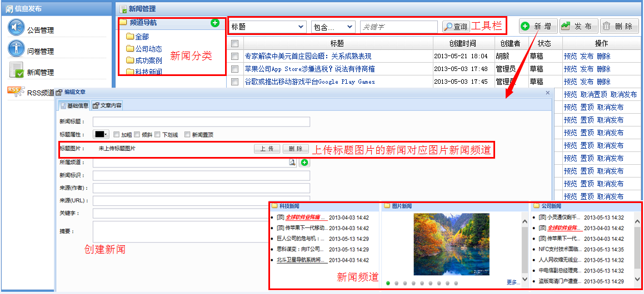
Task: Enable the 倾斜 checkbox
Action: point(137,134)
